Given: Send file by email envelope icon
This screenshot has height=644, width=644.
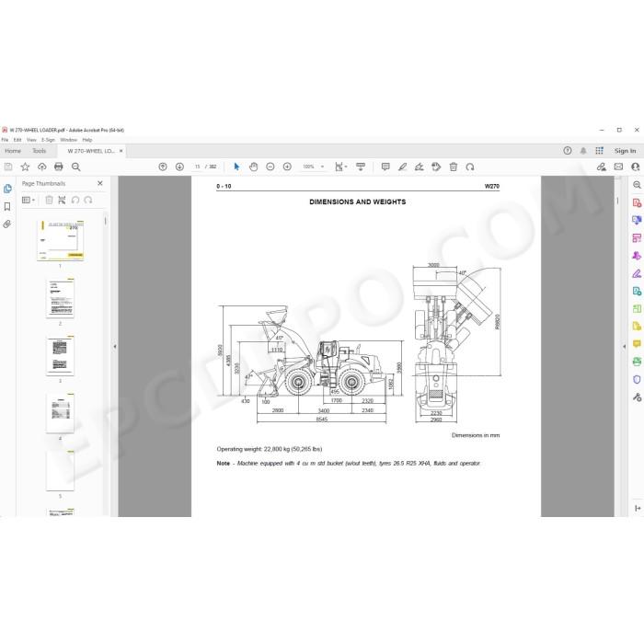Looking at the screenshot, I should (x=618, y=167).
